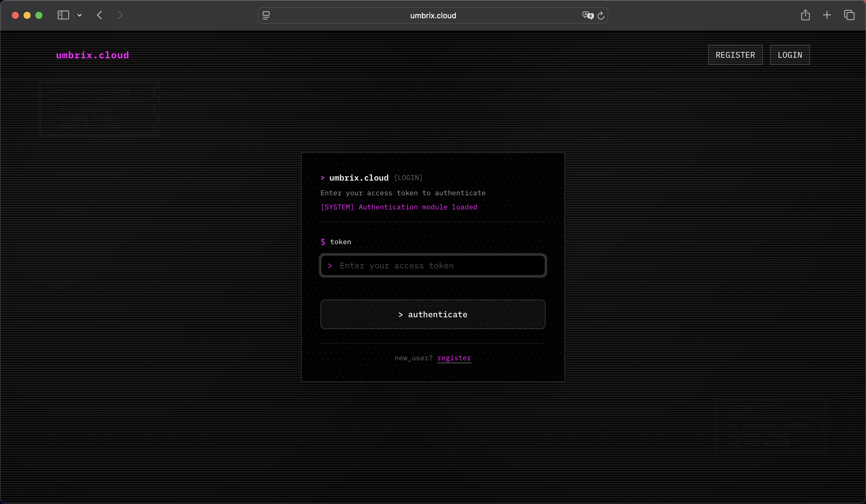Click the green fullscreen window button
The image size is (866, 504).
point(39,15)
